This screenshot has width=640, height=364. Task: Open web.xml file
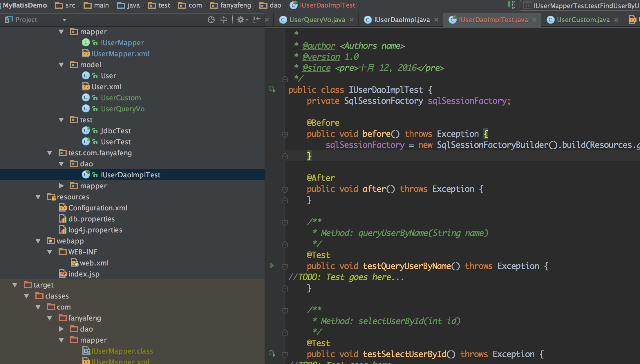point(94,263)
